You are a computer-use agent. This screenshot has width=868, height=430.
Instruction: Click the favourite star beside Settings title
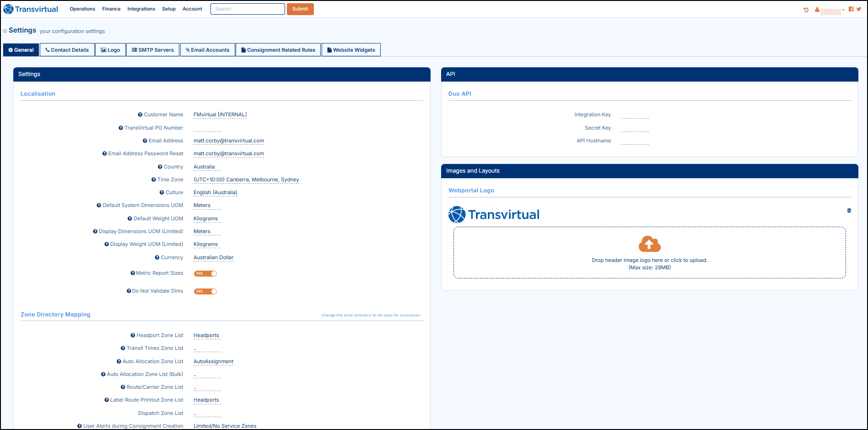click(x=5, y=31)
